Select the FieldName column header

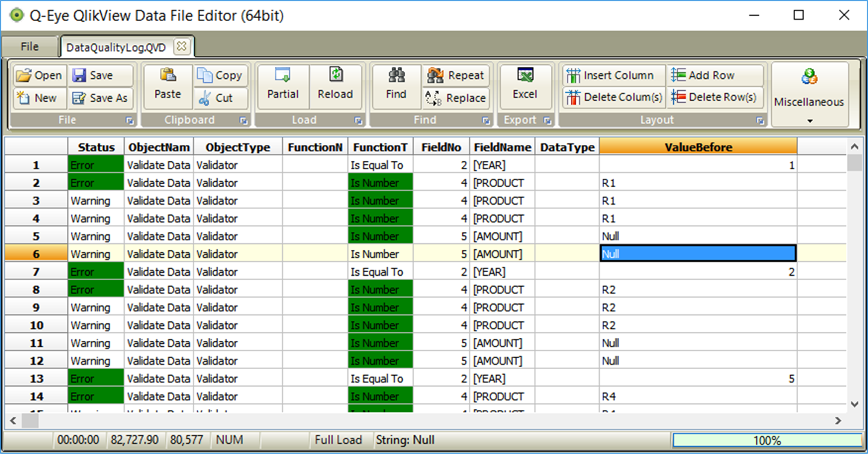tap(503, 147)
